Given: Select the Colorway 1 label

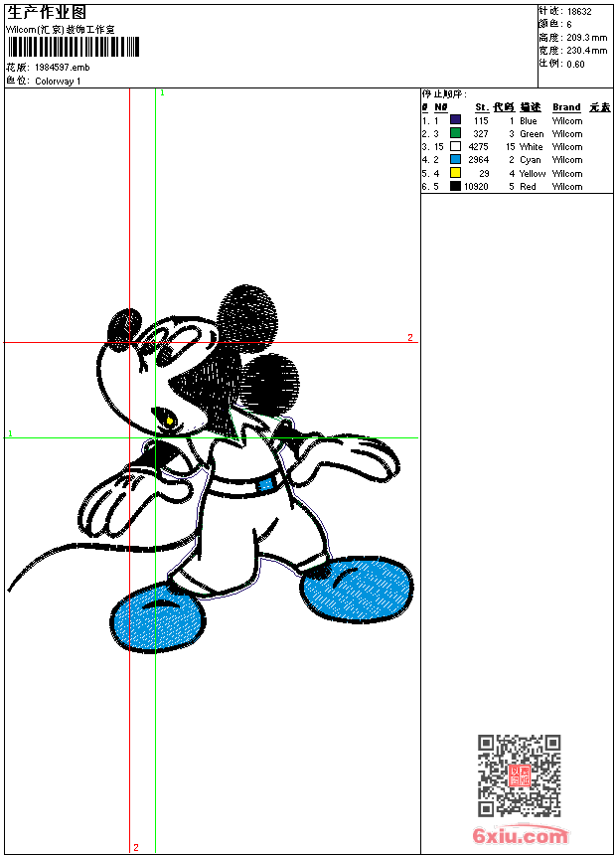Looking at the screenshot, I should coord(58,82).
